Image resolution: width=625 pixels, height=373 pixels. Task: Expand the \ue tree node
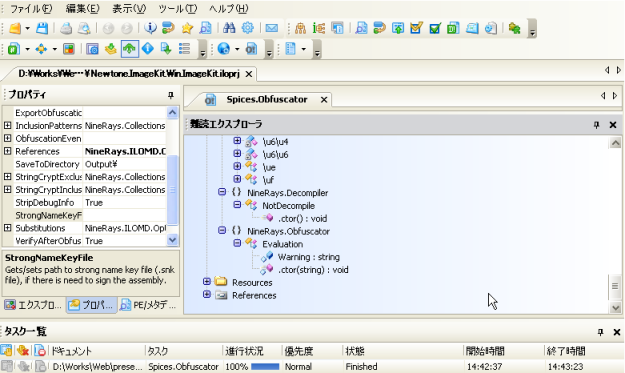point(237,166)
